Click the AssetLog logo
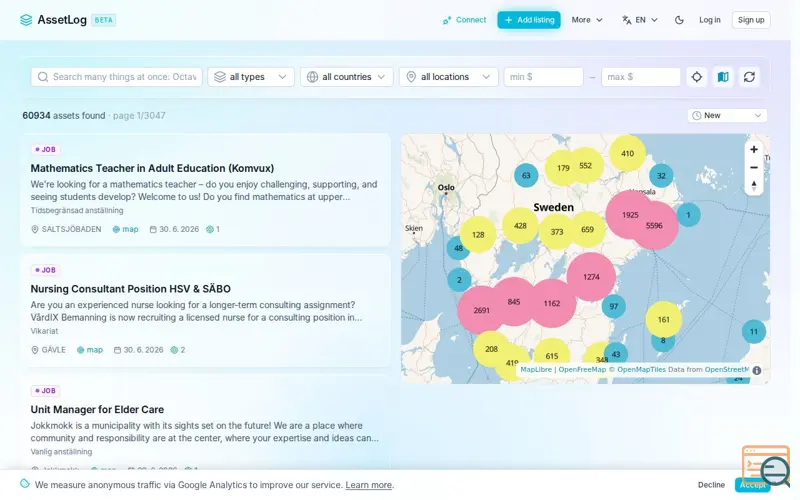This screenshot has height=500, width=800. (67, 20)
